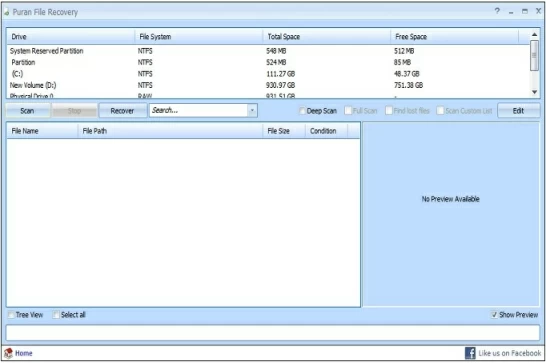Click the Puran File Recovery app icon

pos(7,12)
